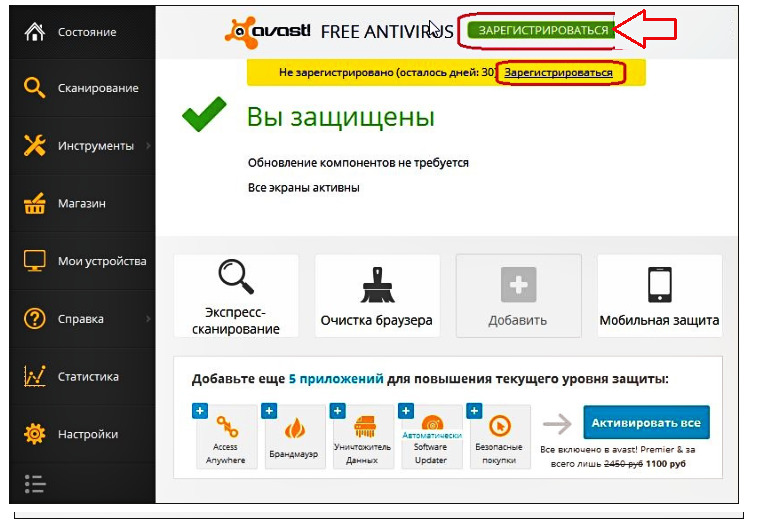Click the gear icon for Настройки
This screenshot has height=522, width=758.
(34, 434)
